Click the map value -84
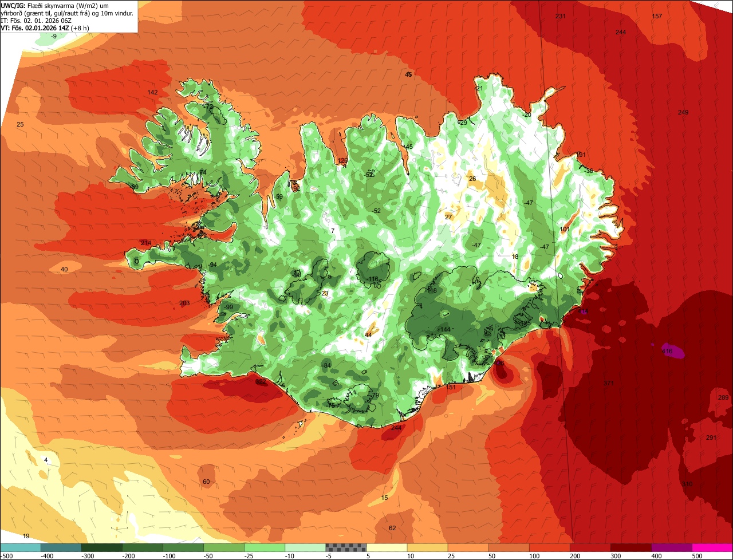This screenshot has height=560, width=733. pyautogui.click(x=326, y=365)
